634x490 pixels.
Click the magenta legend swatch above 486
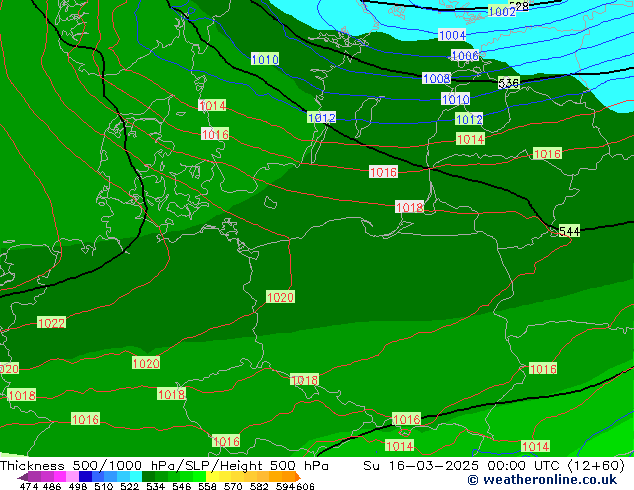coord(60,477)
